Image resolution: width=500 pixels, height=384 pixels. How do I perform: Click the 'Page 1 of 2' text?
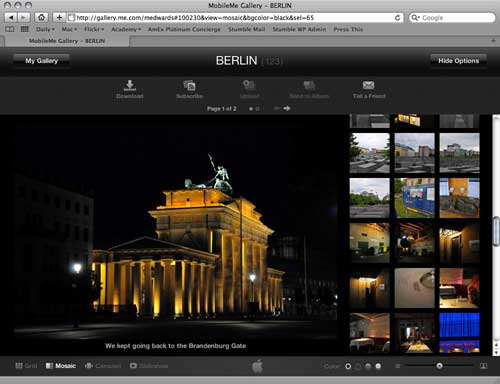(221, 109)
